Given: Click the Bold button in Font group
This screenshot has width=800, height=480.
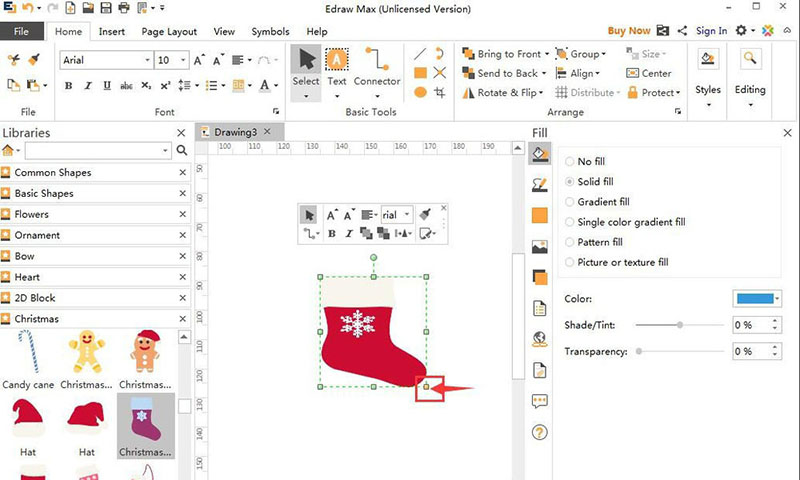Looking at the screenshot, I should tap(68, 86).
